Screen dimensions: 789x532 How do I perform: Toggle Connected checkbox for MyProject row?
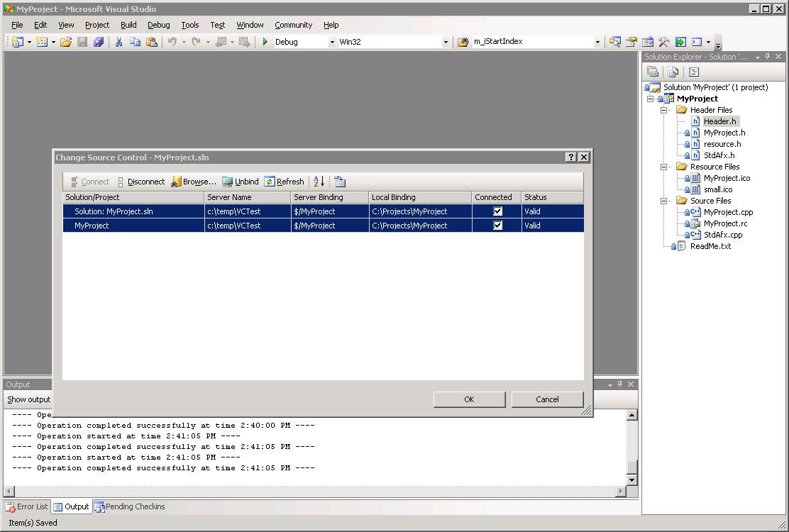[x=497, y=226]
